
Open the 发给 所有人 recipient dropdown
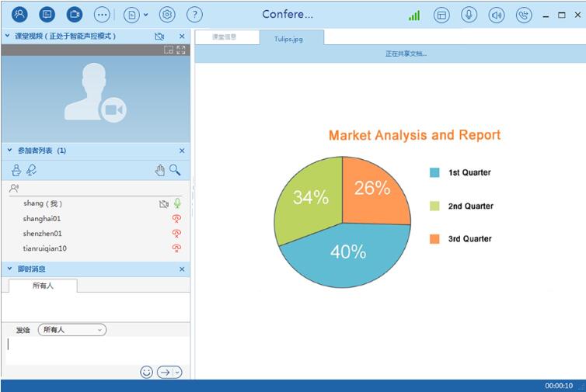[72, 330]
